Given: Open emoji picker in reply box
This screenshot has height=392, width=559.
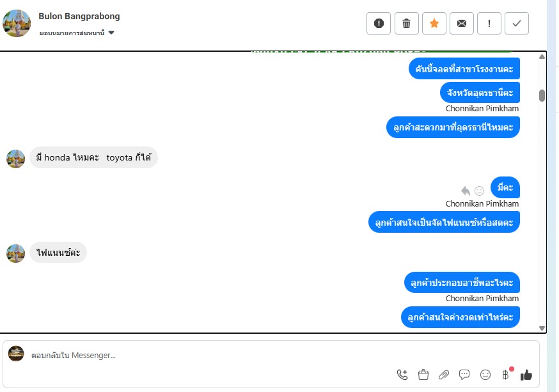Looking at the screenshot, I should tap(485, 375).
